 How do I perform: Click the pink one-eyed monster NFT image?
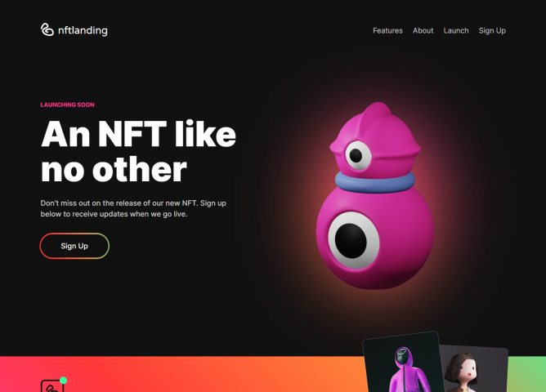coord(375,195)
